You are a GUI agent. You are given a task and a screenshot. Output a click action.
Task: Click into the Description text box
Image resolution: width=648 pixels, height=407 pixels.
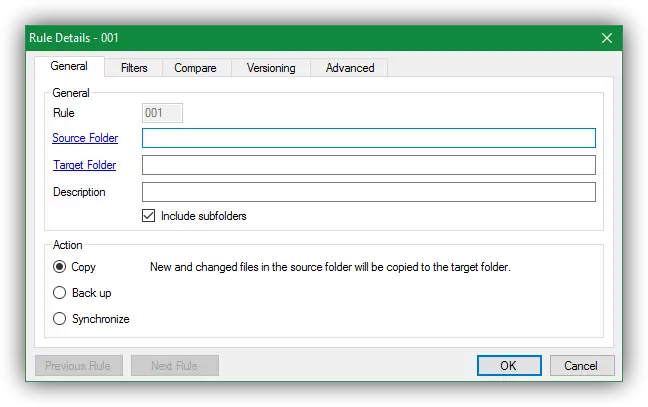pos(369,192)
